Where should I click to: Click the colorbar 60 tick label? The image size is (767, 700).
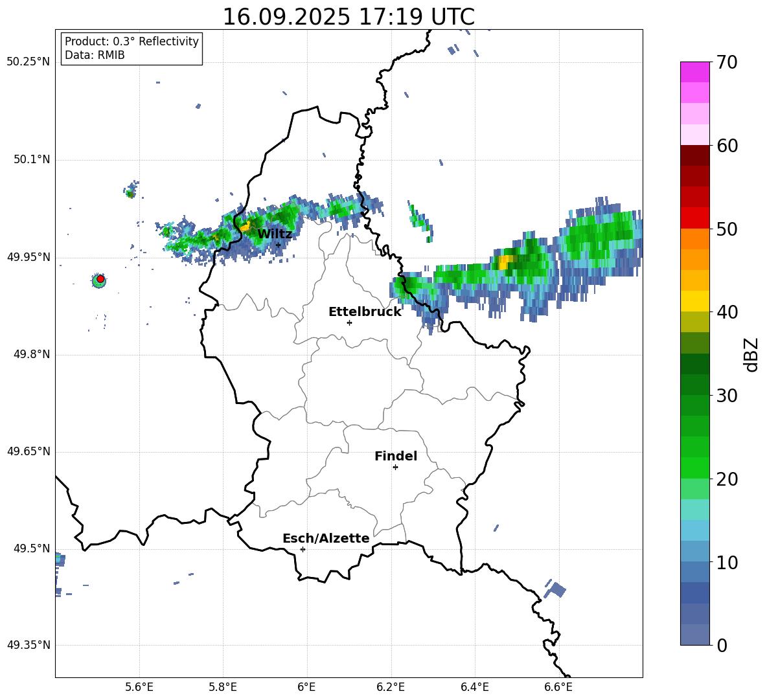pyautogui.click(x=727, y=146)
